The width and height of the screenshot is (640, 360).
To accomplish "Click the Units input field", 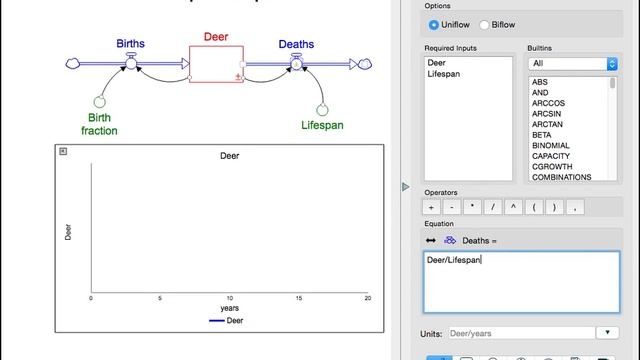I will pos(522,333).
